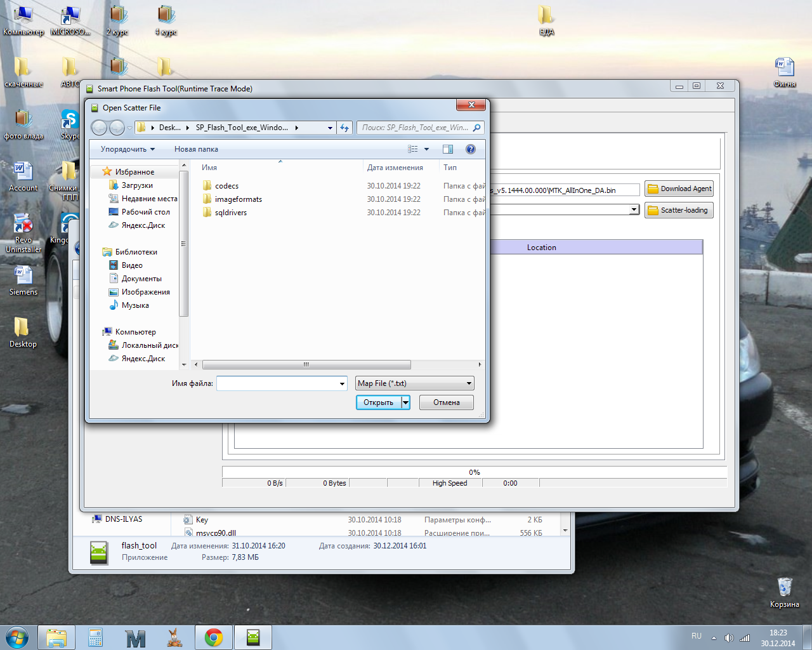Screen dimensions: 812x650
Task: Click the refresh arrows icon in address bar
Action: click(344, 128)
